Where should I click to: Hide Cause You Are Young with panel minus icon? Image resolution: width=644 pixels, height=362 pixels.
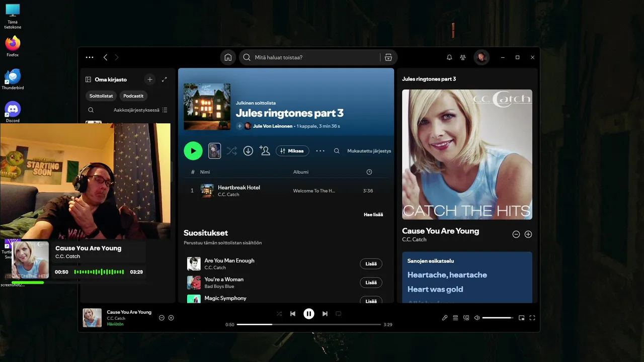click(516, 234)
